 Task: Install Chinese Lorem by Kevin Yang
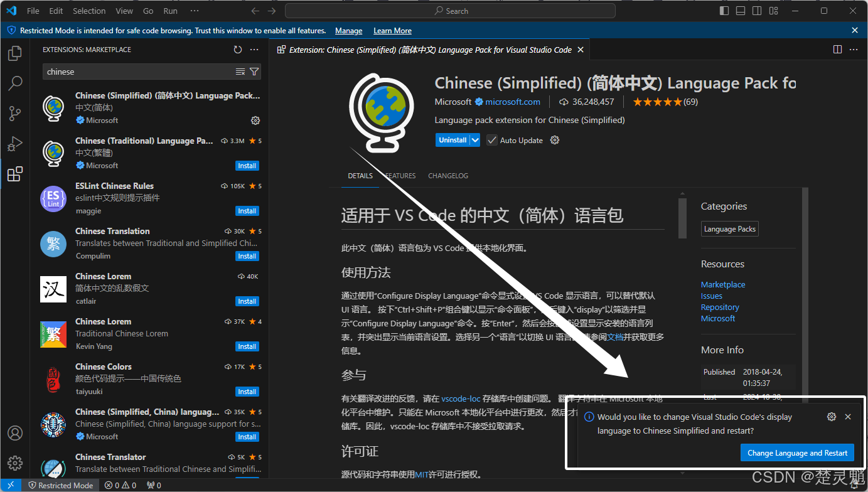[247, 346]
